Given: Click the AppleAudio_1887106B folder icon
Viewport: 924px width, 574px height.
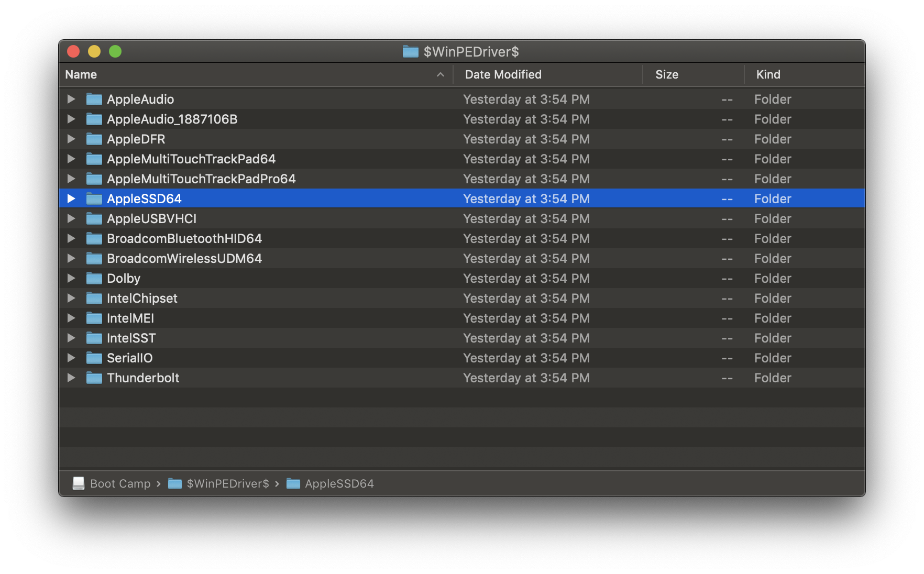Looking at the screenshot, I should (x=94, y=119).
